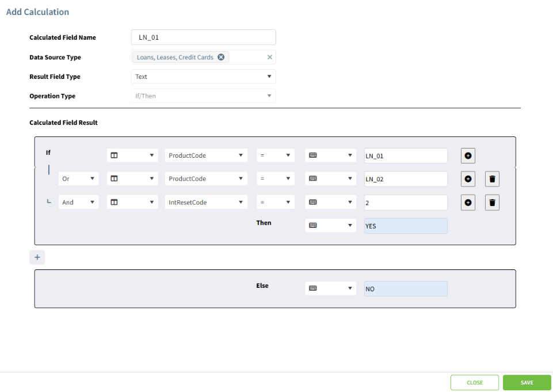Open equals operator dropdown in Or row

(x=276, y=178)
